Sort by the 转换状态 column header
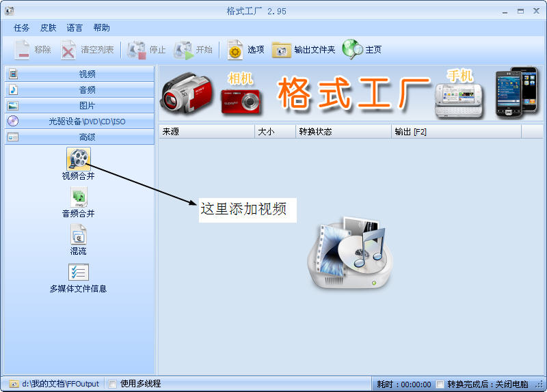The width and height of the screenshot is (547, 392). [343, 132]
